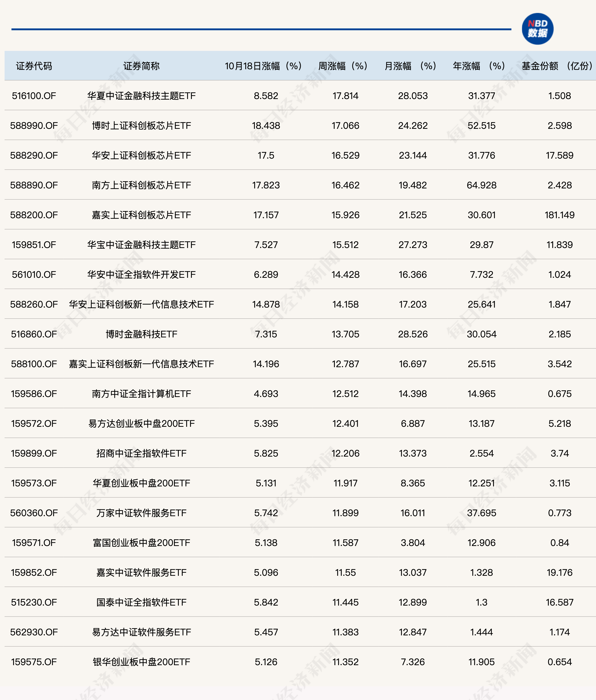Select code 588200.OF
The image size is (596, 700).
coord(34,215)
